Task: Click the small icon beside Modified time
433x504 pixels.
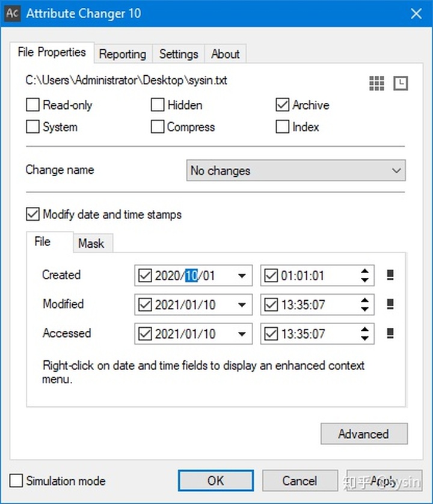Action: pos(390,304)
